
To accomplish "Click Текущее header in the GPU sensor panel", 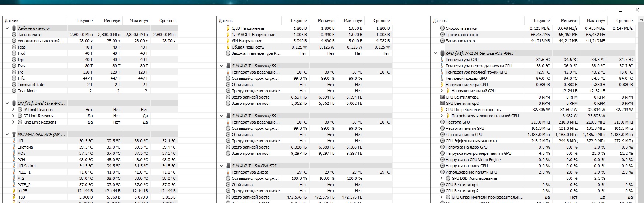I will click(x=541, y=21).
